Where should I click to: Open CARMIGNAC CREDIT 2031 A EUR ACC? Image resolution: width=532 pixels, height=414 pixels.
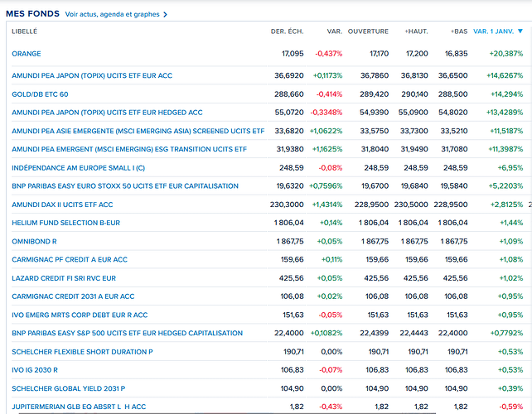[73, 296]
